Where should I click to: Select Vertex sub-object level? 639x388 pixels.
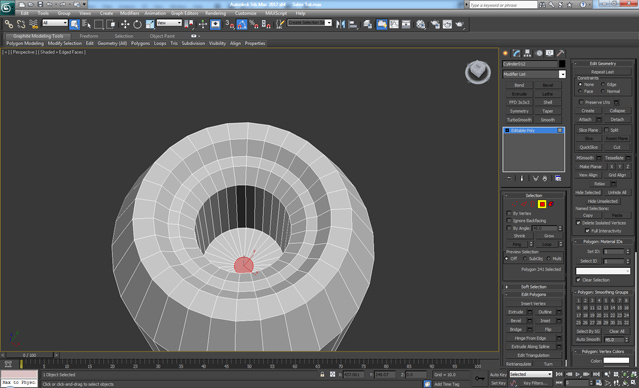click(x=515, y=204)
